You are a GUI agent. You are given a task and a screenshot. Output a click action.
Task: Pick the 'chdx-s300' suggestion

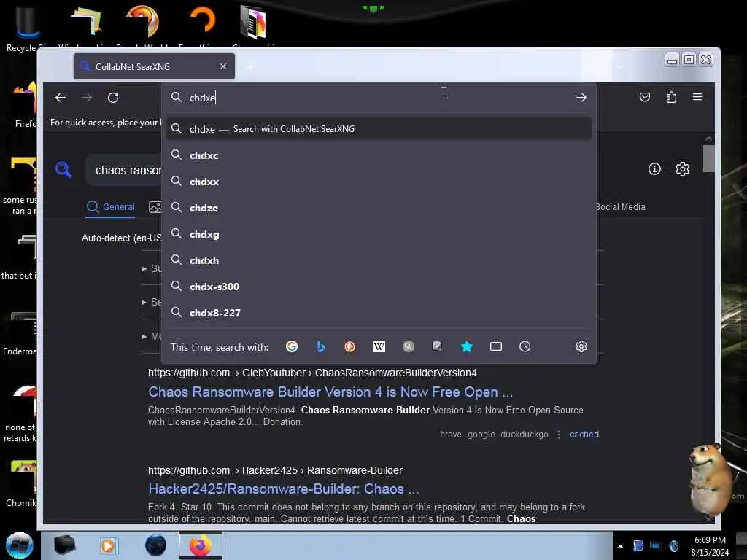379,286
